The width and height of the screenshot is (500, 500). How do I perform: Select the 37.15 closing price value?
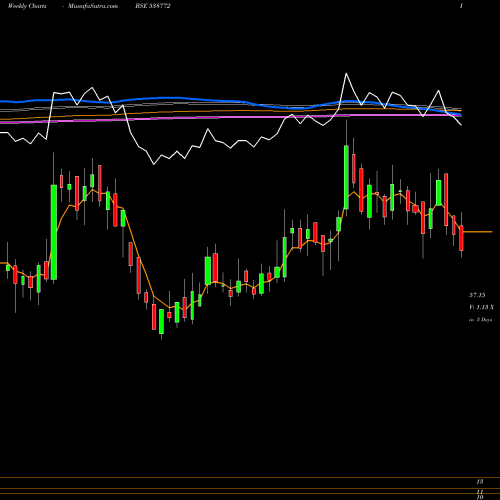pyautogui.click(x=477, y=295)
